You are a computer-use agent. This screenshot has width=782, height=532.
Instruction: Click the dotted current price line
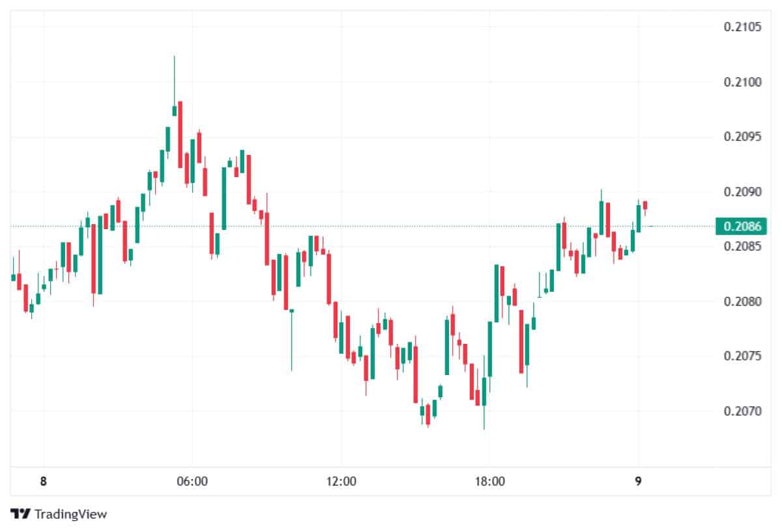click(x=391, y=227)
